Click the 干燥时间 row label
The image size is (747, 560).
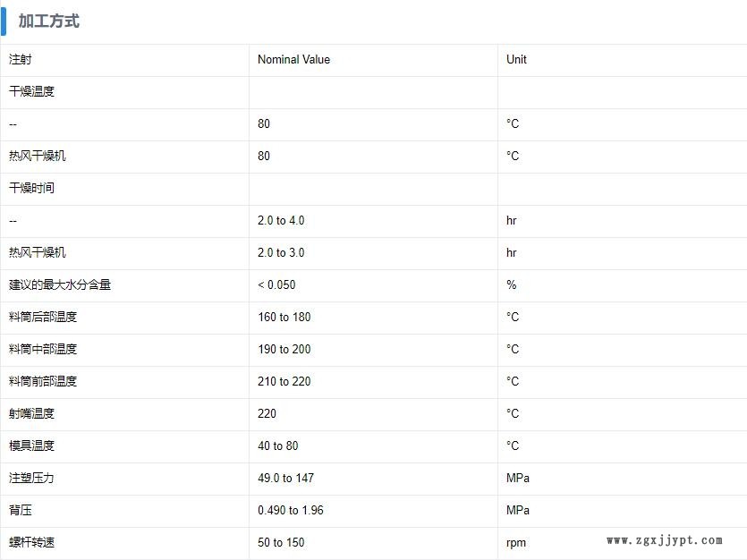(32, 189)
